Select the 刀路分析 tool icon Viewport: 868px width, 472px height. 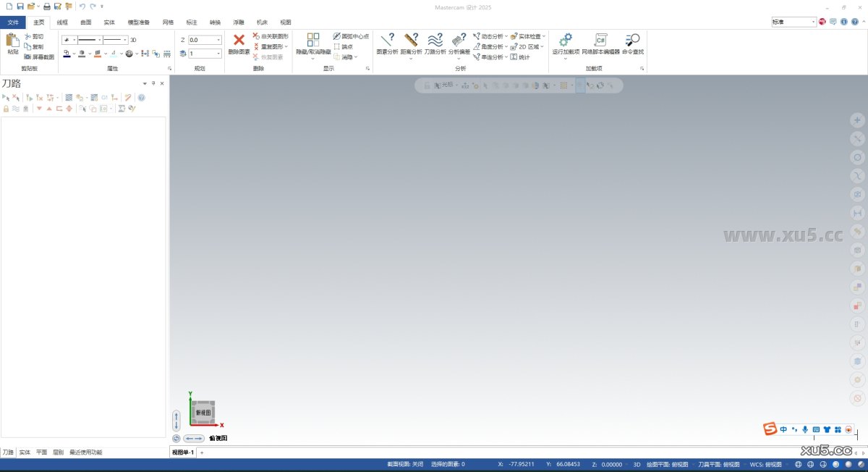coord(435,41)
